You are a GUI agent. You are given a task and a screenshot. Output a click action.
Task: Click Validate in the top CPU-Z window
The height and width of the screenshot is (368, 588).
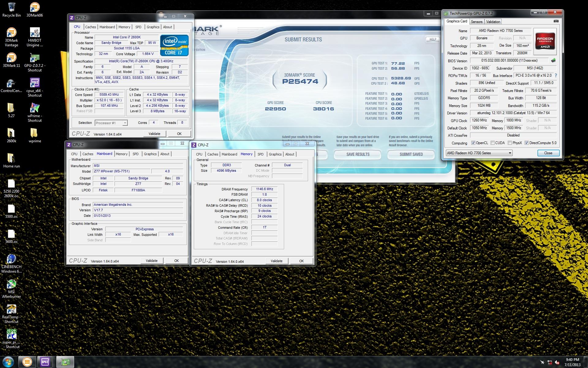click(x=154, y=134)
